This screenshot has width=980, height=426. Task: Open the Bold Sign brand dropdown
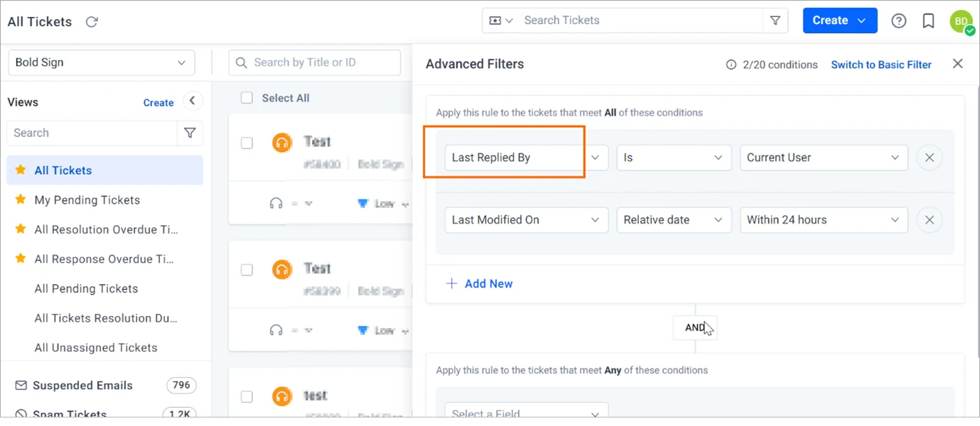click(x=101, y=62)
